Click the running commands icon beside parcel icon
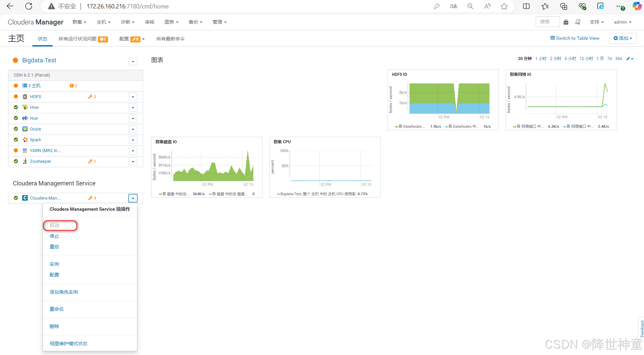 pos(578,22)
